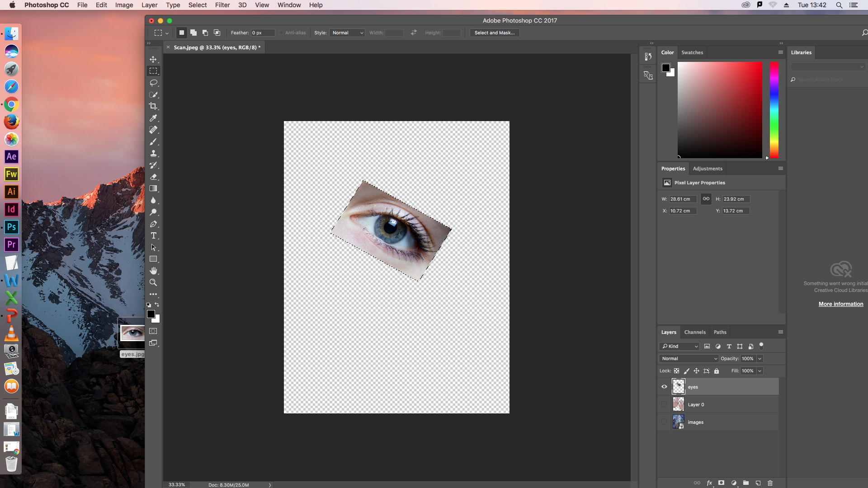Image resolution: width=868 pixels, height=488 pixels.
Task: Delete layer using trash icon
Action: point(770,483)
